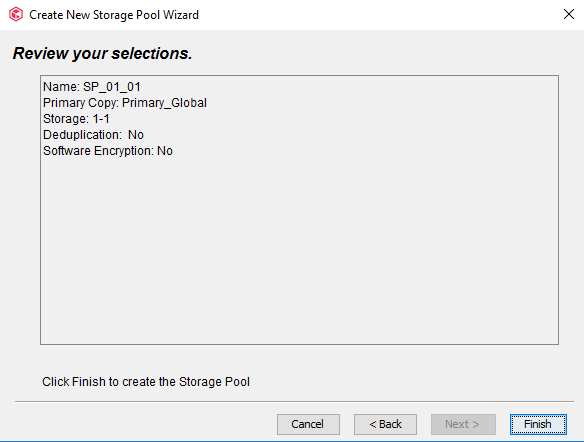Click the 'Deduplication: No' summary line
Screen dimensions: 584x442
coord(93,135)
